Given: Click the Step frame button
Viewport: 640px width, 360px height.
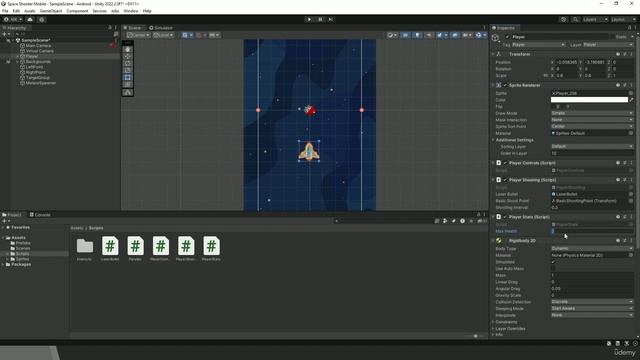Looking at the screenshot, I should (x=331, y=19).
